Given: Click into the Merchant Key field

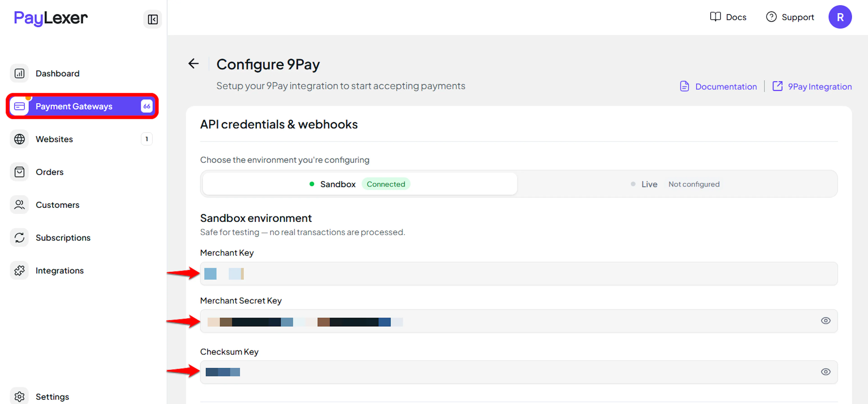Looking at the screenshot, I should 519,274.
